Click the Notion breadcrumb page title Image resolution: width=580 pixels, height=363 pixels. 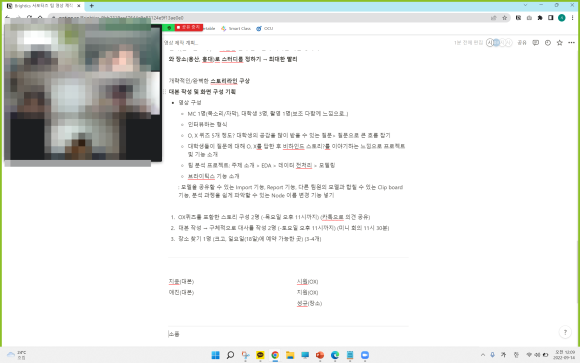tap(181, 43)
